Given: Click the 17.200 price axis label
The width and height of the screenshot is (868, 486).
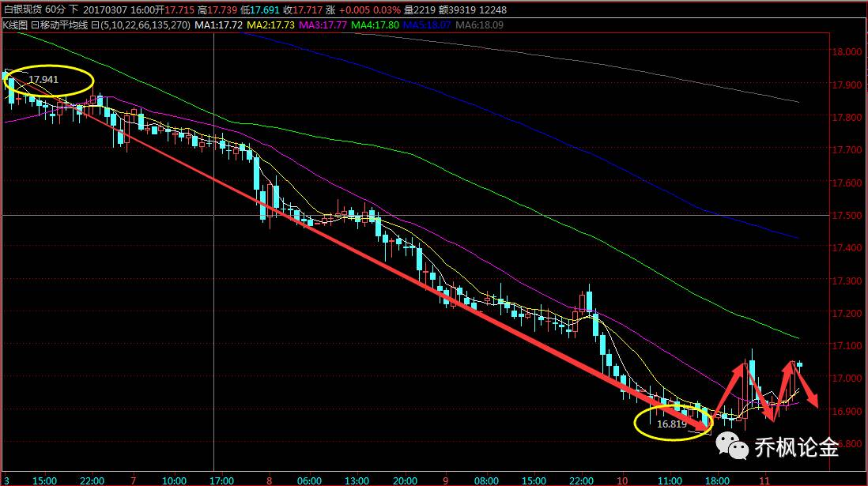Looking at the screenshot, I should tap(847, 313).
